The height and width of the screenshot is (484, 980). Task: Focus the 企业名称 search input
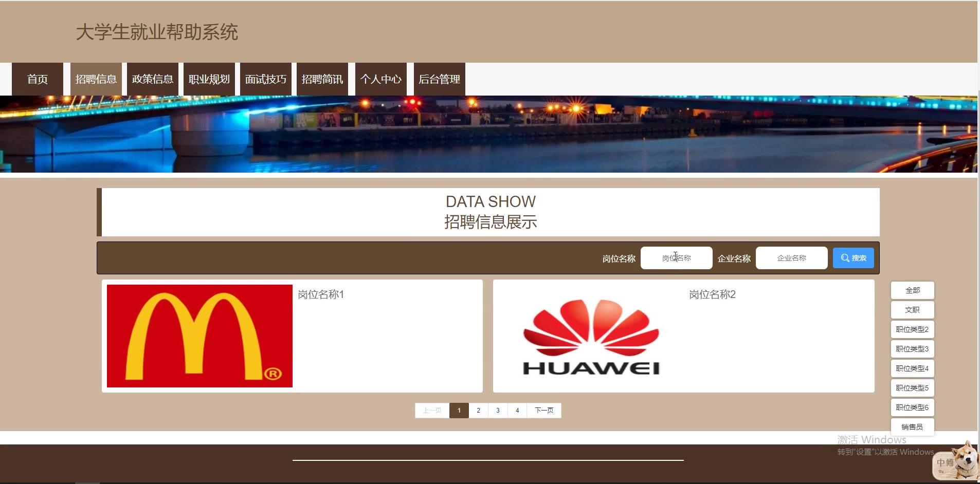792,258
